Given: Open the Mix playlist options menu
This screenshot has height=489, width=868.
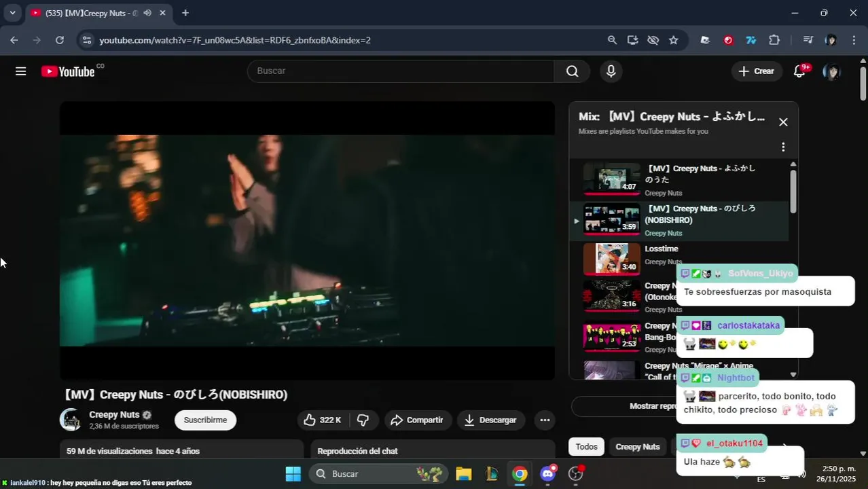Looking at the screenshot, I should [783, 147].
